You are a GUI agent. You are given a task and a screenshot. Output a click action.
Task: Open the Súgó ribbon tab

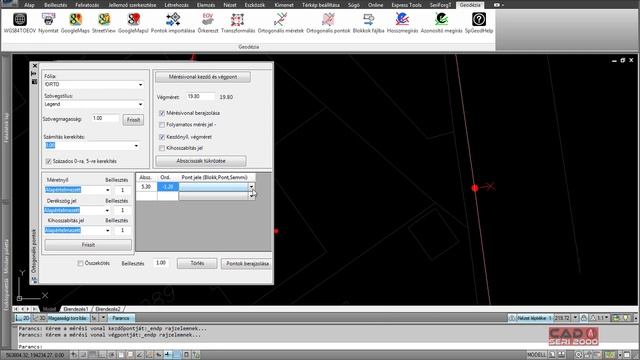click(x=353, y=5)
